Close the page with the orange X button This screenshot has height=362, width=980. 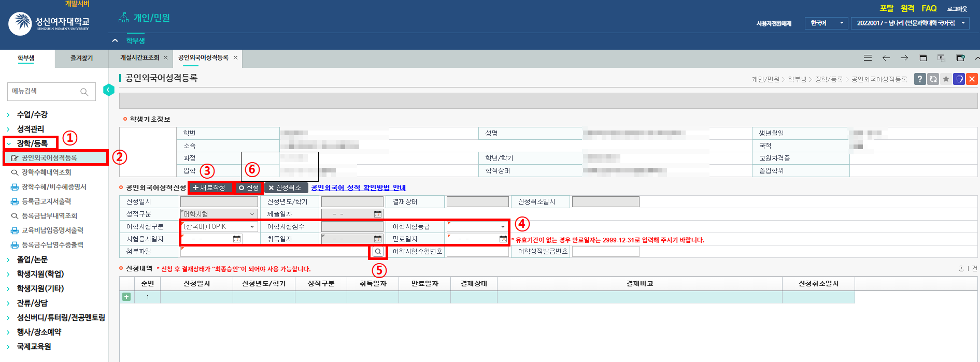click(972, 79)
